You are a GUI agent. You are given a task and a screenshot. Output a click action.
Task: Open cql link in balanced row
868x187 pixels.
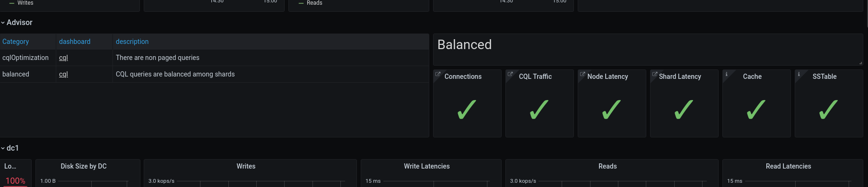[x=63, y=74]
